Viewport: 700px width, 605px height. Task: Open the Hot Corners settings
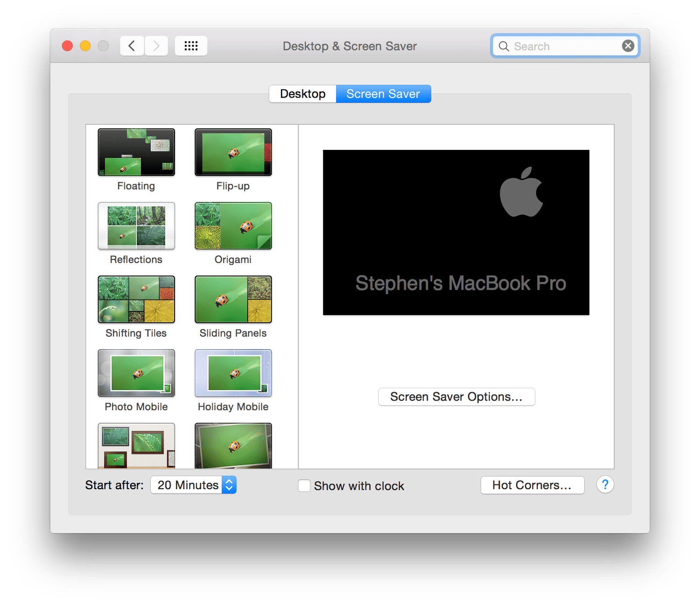point(532,485)
